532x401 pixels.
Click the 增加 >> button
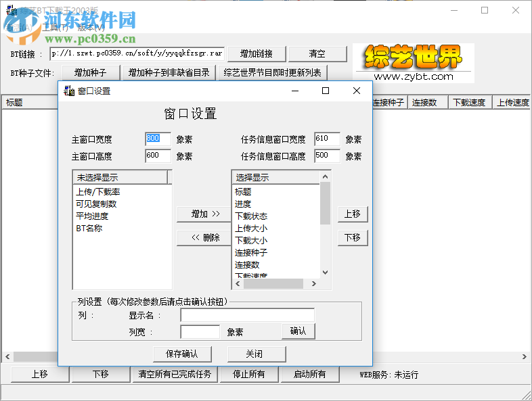click(204, 214)
